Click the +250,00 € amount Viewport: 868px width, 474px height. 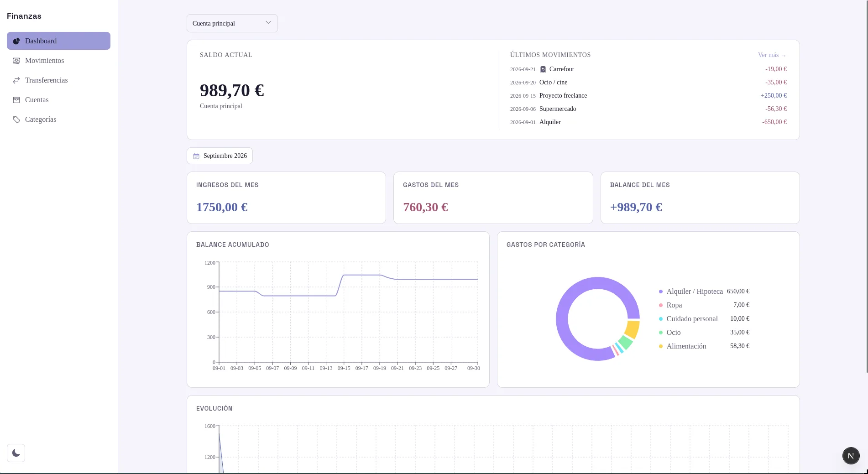pyautogui.click(x=774, y=96)
